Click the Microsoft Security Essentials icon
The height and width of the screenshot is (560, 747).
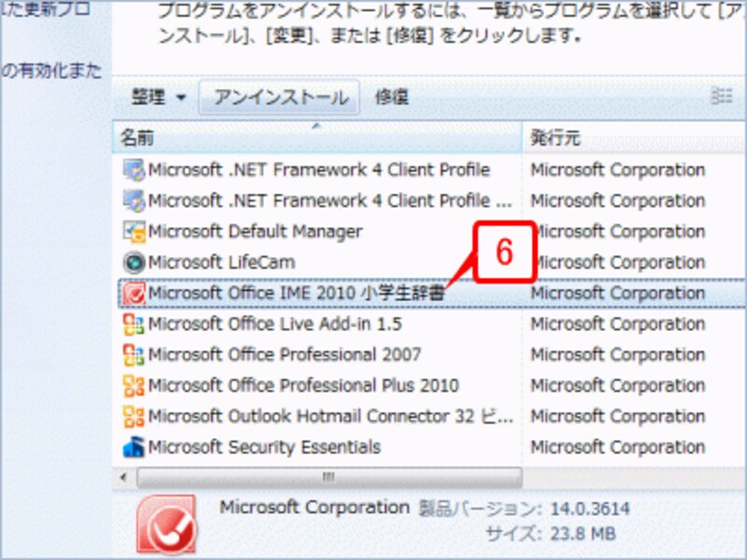click(134, 447)
